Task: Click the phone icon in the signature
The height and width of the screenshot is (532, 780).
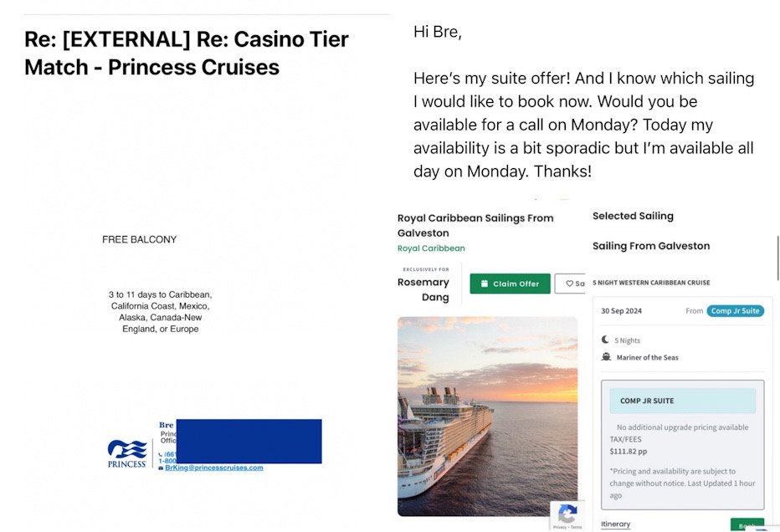Action: click(x=161, y=454)
